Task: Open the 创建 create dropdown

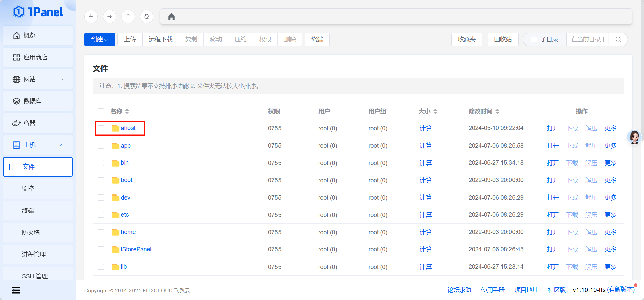Action: click(x=100, y=39)
